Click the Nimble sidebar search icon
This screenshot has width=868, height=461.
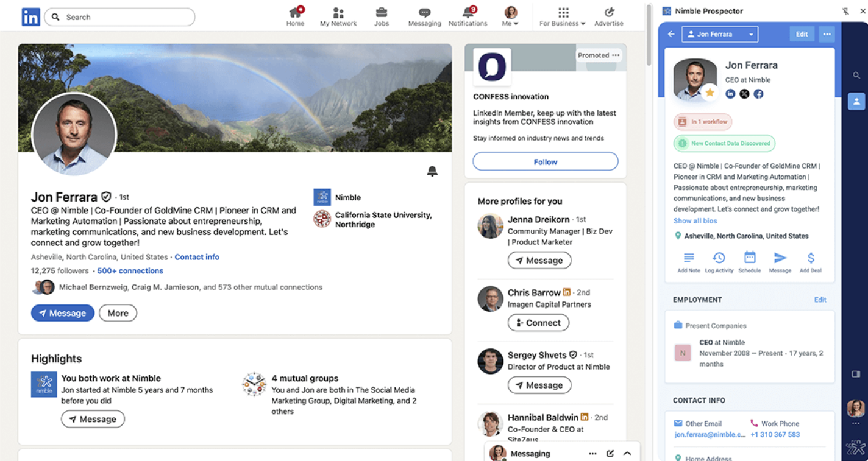[x=856, y=76]
